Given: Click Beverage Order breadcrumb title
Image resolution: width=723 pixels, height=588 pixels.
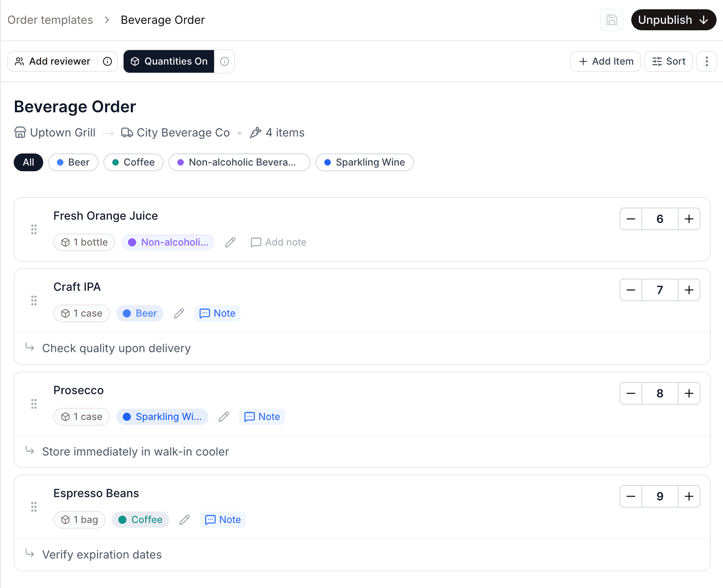Looking at the screenshot, I should tap(163, 20).
